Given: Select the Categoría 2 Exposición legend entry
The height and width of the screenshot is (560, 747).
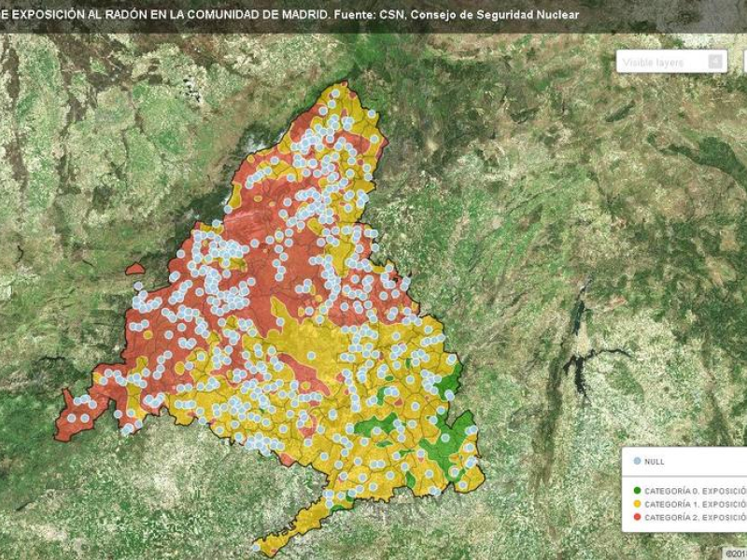Looking at the screenshot, I should coord(696,516).
